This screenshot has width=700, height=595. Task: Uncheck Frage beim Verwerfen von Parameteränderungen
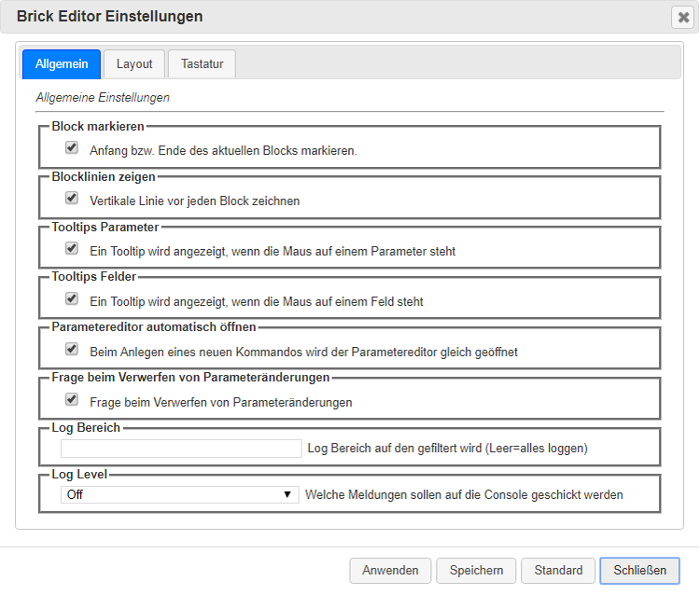(x=71, y=400)
